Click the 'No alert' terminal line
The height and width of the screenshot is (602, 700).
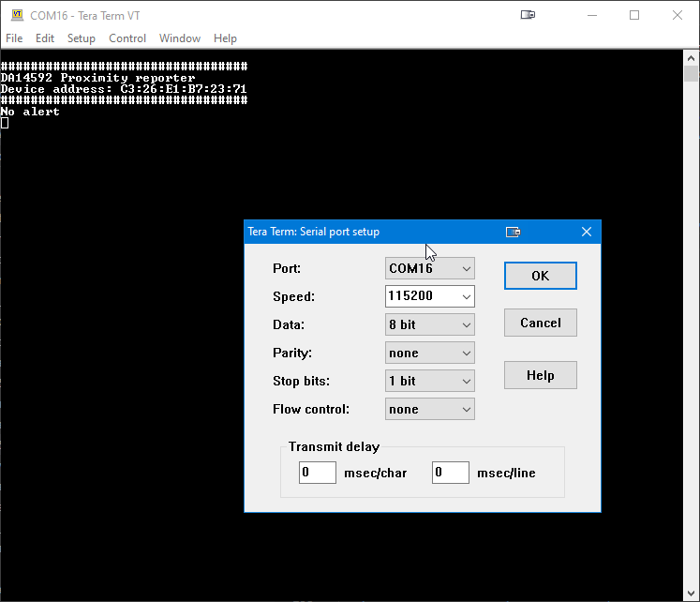coord(30,112)
